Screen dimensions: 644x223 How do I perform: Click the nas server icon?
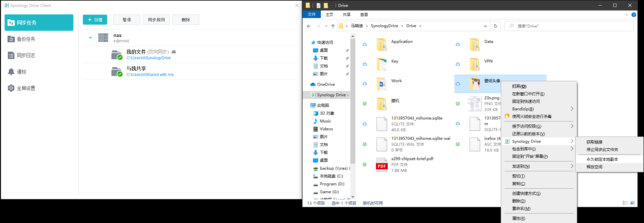point(103,38)
